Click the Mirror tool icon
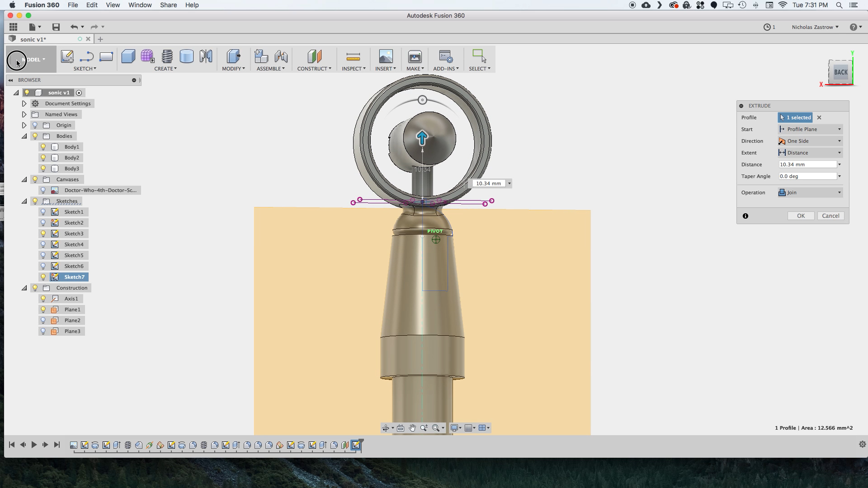The image size is (868, 488). pos(206,56)
